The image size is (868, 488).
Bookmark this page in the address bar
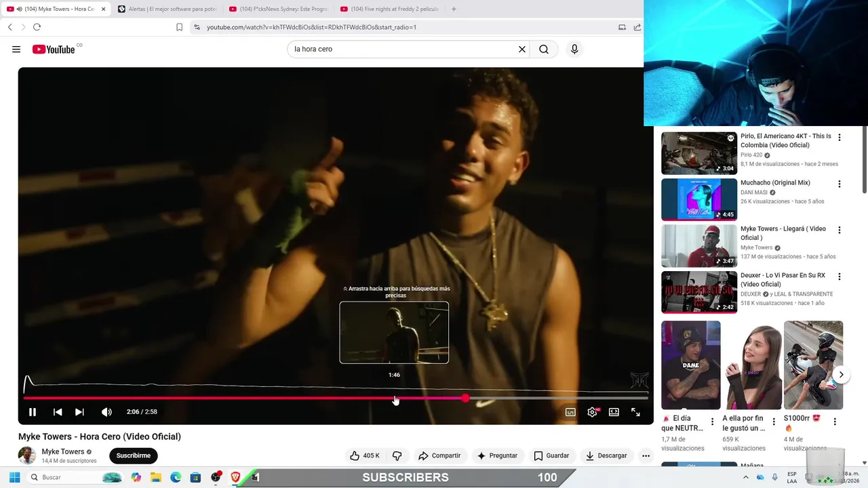pyautogui.click(x=179, y=27)
